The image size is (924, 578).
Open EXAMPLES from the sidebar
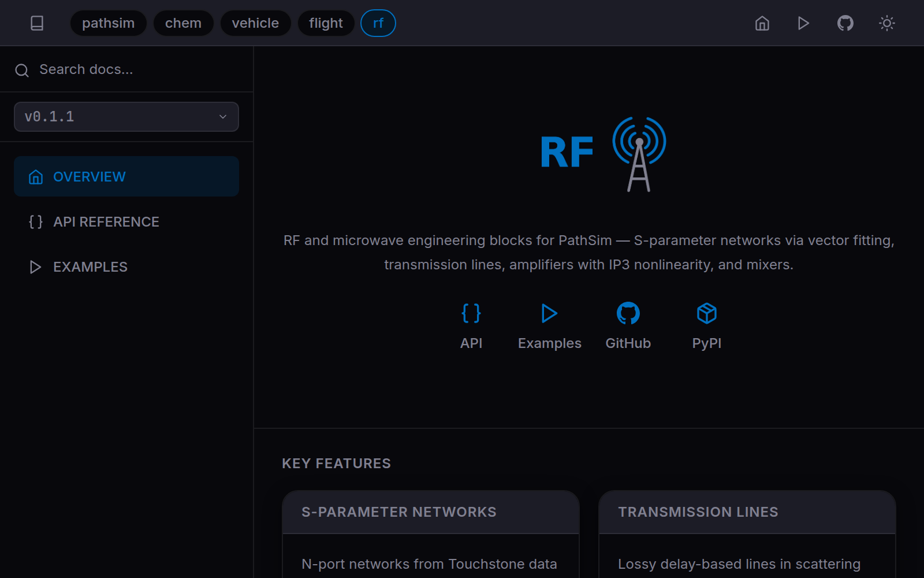(90, 266)
